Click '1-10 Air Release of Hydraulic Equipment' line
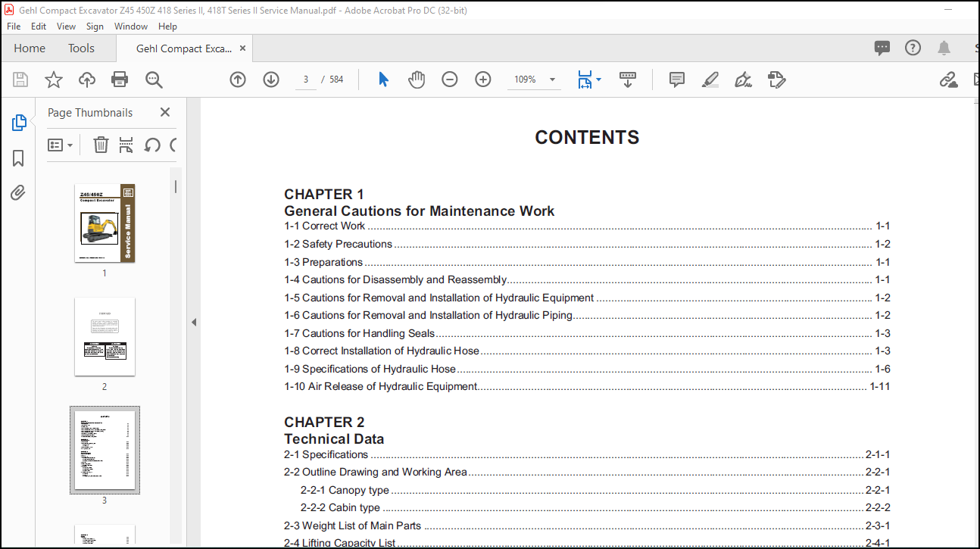 [x=587, y=386]
